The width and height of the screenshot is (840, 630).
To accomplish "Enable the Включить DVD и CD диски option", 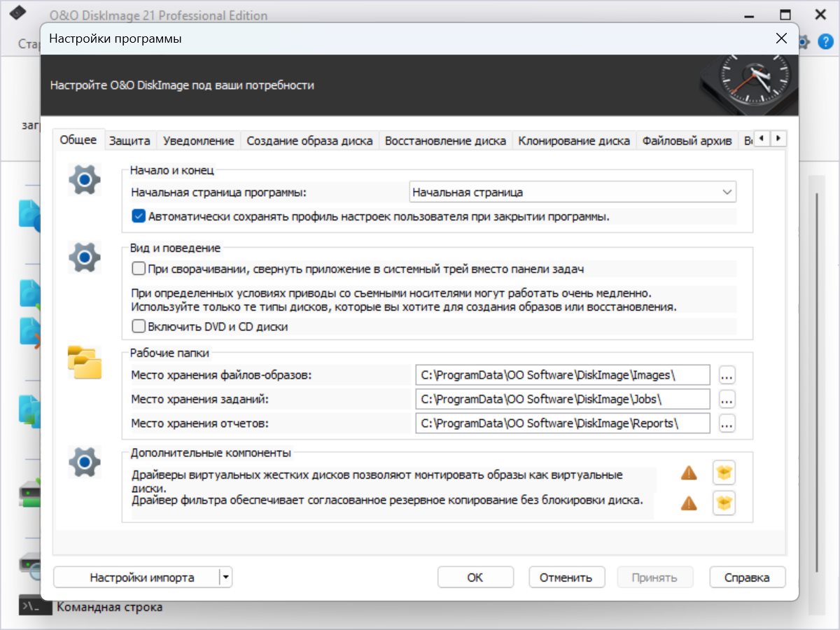I will coord(139,326).
